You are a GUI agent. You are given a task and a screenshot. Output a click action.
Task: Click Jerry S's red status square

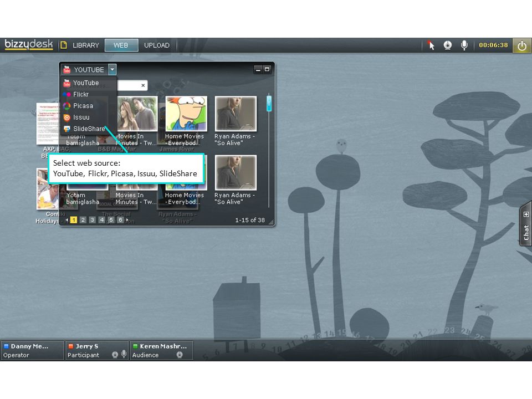pos(70,346)
